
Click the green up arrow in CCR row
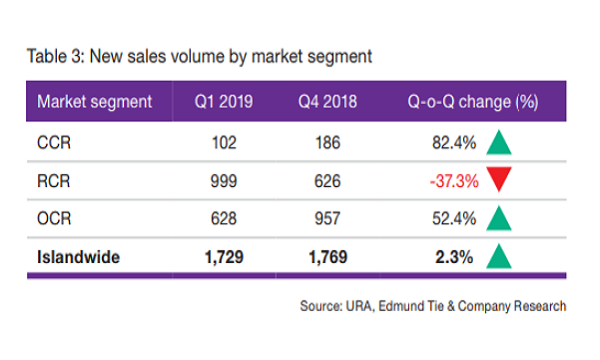[499, 143]
